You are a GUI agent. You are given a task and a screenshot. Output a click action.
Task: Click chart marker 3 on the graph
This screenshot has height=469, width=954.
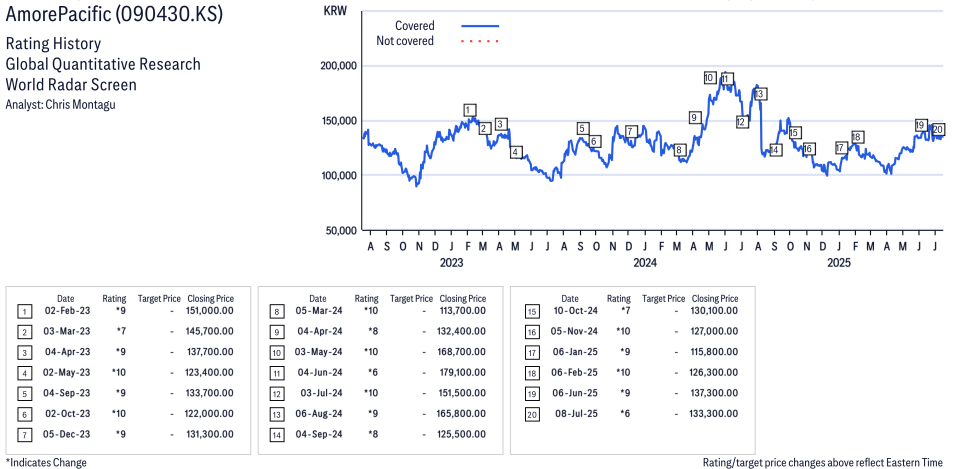tap(501, 124)
